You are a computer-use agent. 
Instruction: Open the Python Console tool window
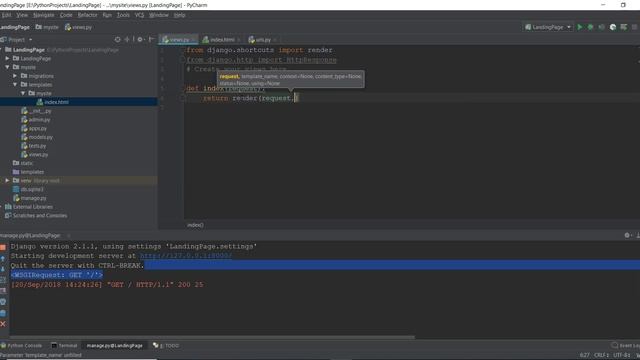click(22, 345)
